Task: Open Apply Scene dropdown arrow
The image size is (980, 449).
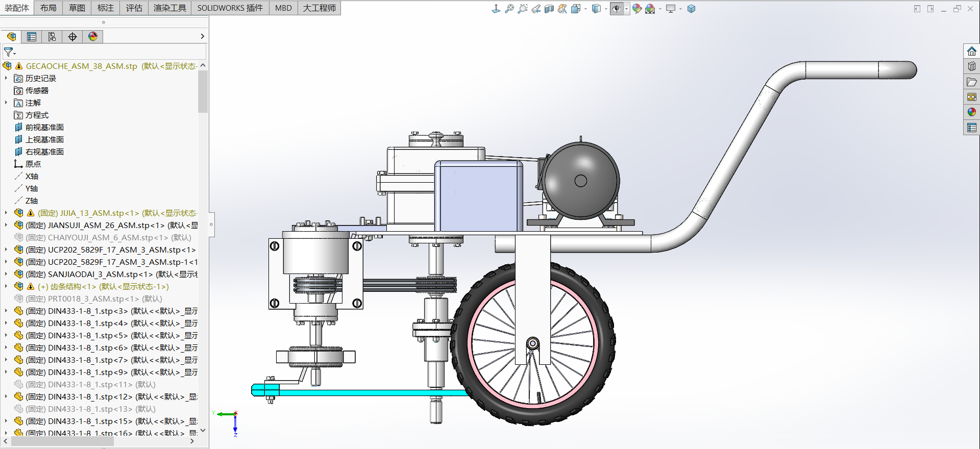Action: coord(660,9)
